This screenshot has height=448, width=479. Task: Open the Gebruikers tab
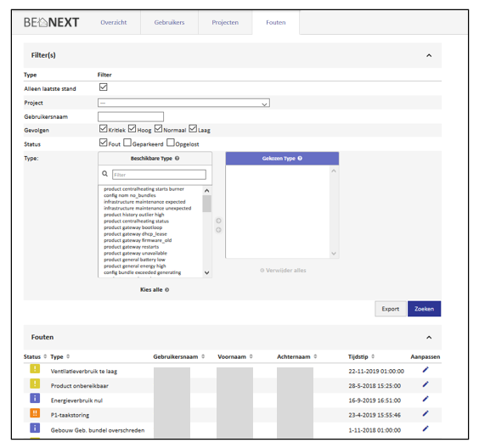169,22
